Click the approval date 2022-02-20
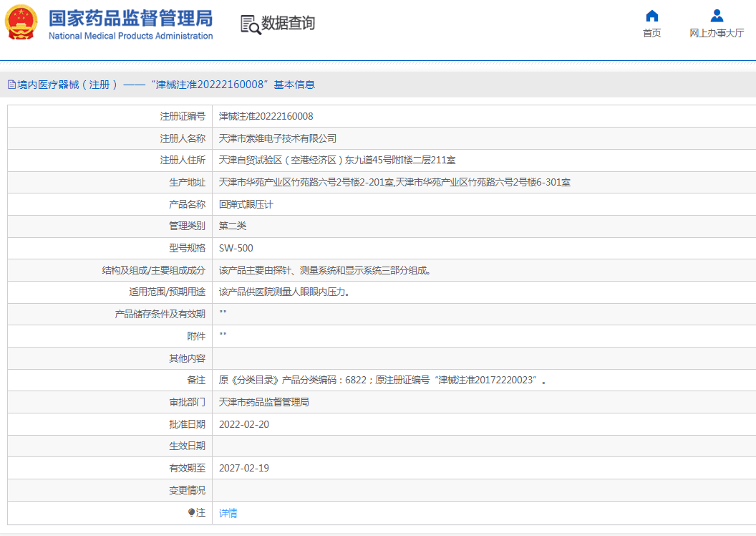 pos(244,424)
